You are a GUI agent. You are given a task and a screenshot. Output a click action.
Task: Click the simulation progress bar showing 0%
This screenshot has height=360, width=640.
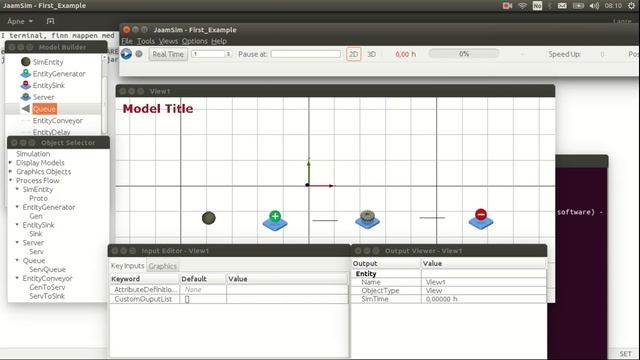click(464, 54)
